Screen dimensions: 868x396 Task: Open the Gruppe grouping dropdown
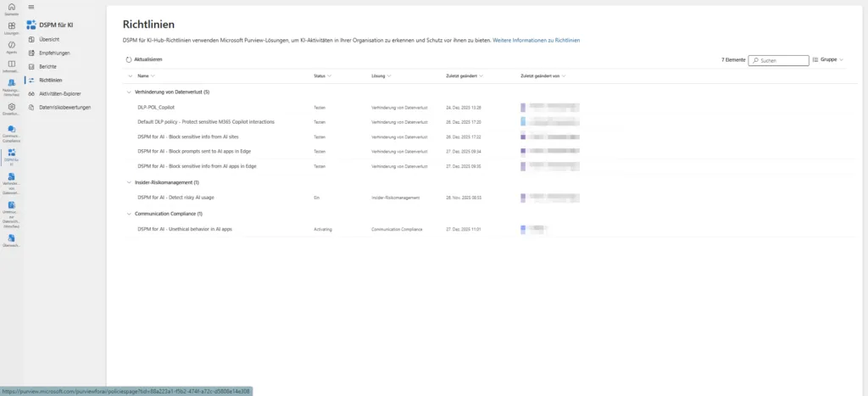point(829,60)
